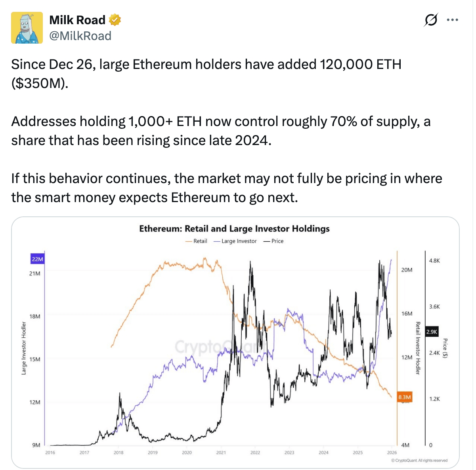This screenshot has height=470, width=476.
Task: Click the black 2.9K price marker
Action: click(x=432, y=332)
